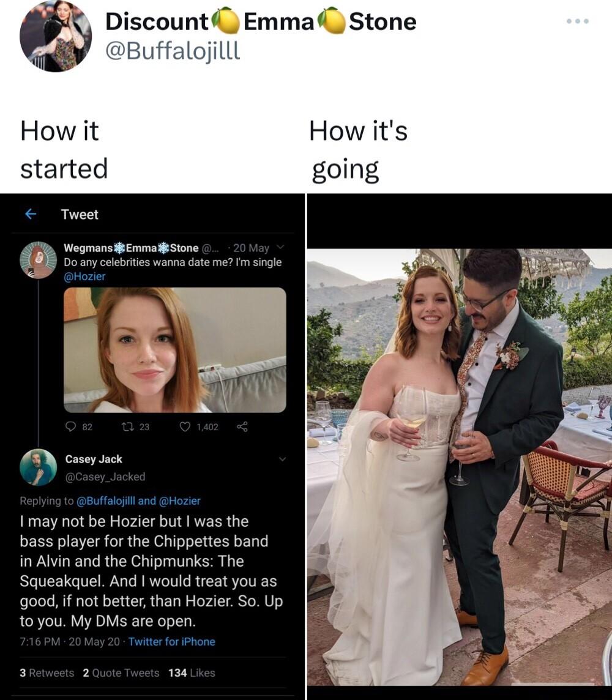View the Wegmans Emma Stone avatar
The height and width of the screenshot is (700, 612).
coord(38,260)
